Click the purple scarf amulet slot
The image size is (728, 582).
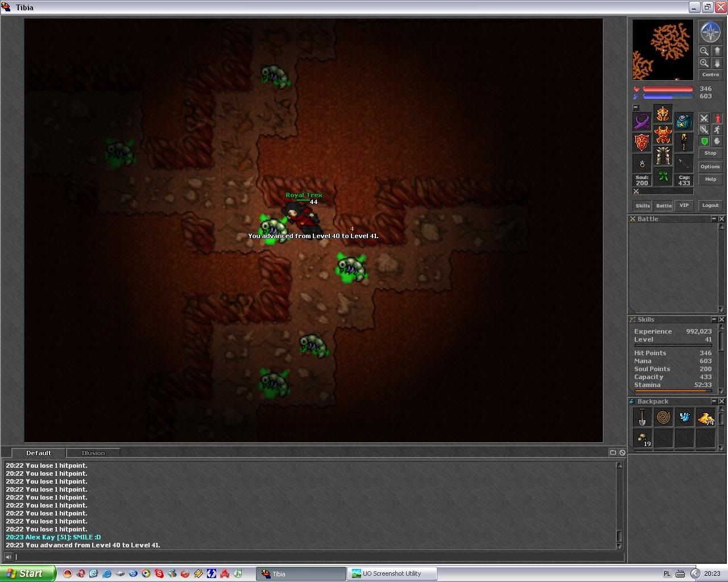(x=642, y=122)
